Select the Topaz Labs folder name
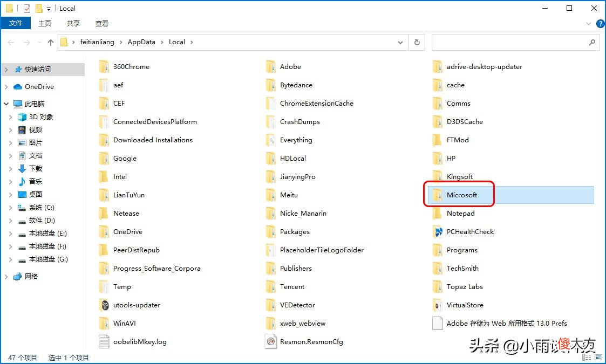 click(465, 287)
